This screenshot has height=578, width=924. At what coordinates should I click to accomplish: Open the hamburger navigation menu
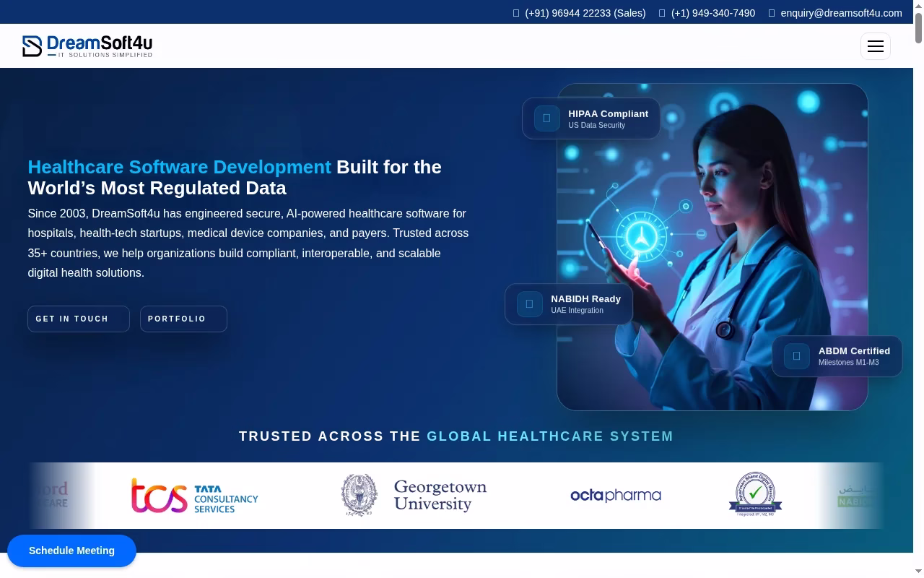click(875, 46)
